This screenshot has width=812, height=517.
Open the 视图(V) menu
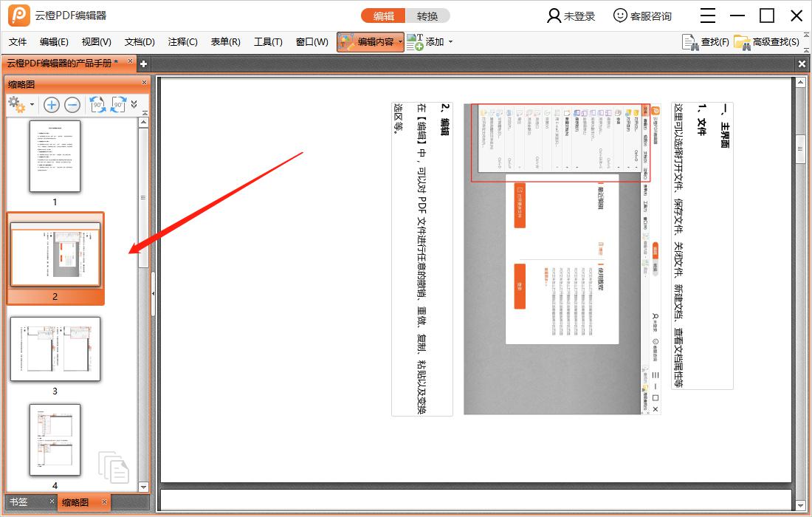click(x=96, y=42)
